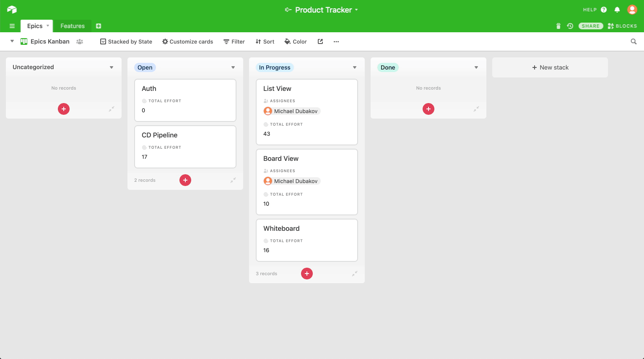The width and height of the screenshot is (644, 359).
Task: Add a New stack
Action: [x=550, y=67]
